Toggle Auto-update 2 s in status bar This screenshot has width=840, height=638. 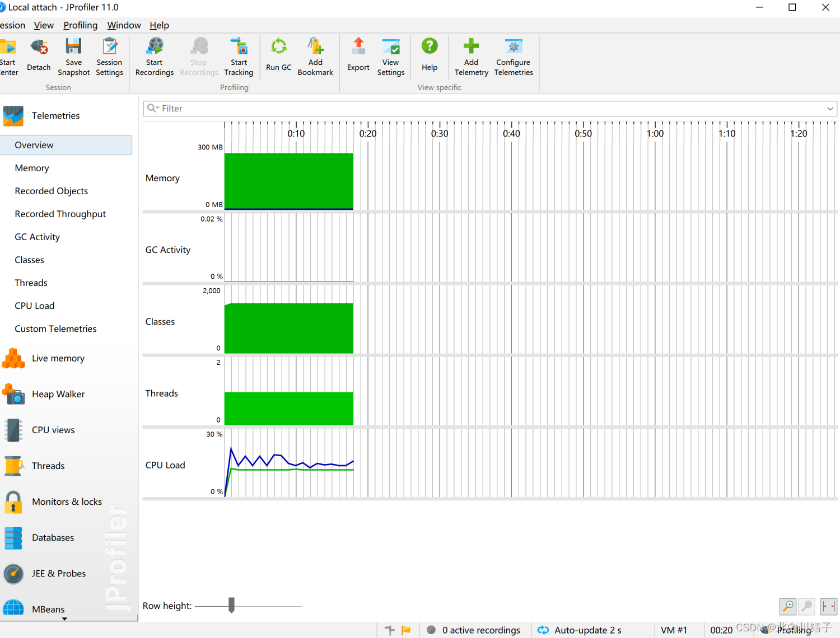(580, 630)
